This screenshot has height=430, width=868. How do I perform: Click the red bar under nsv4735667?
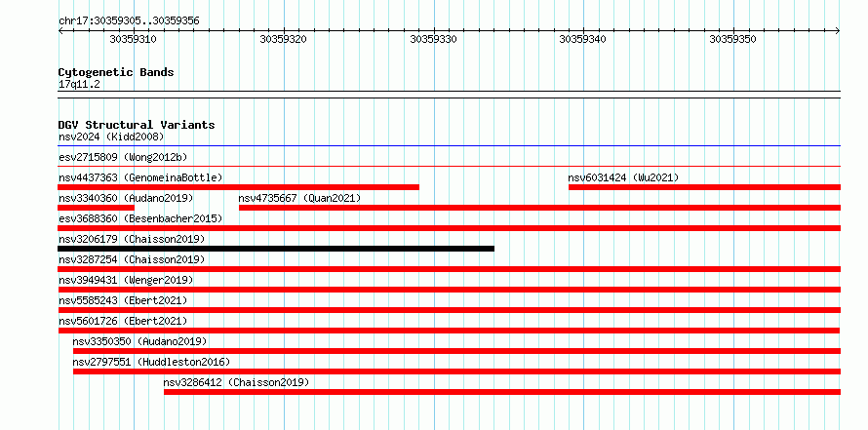(x=539, y=208)
